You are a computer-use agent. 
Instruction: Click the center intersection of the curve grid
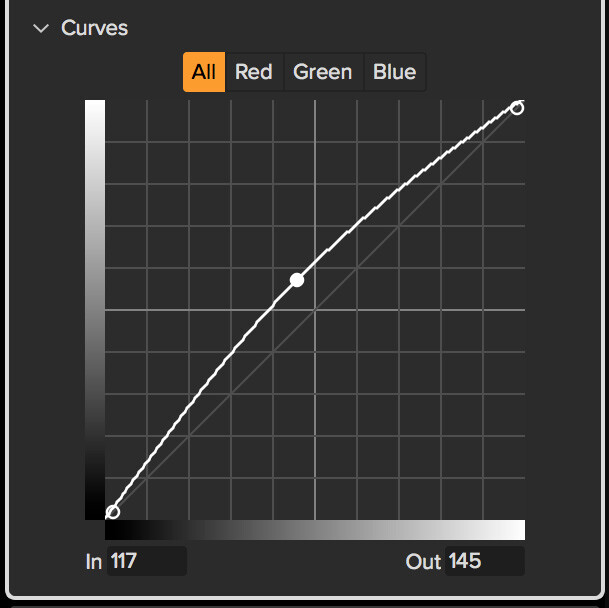[x=315, y=310]
